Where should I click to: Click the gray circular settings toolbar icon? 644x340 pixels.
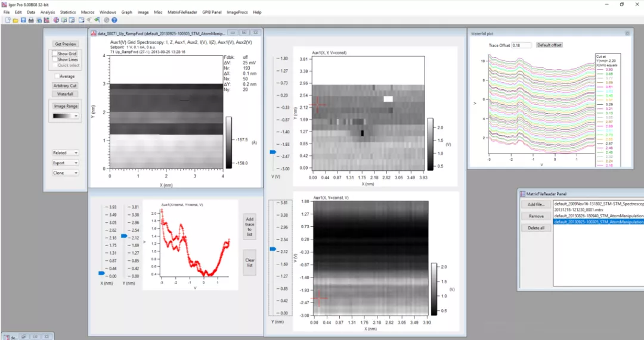pyautogui.click(x=106, y=20)
